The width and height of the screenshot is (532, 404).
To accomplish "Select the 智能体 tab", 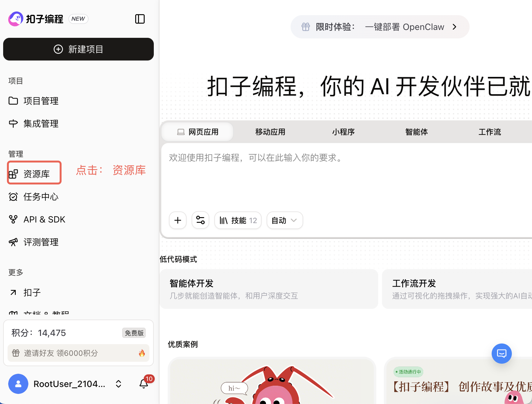I will [x=416, y=132].
